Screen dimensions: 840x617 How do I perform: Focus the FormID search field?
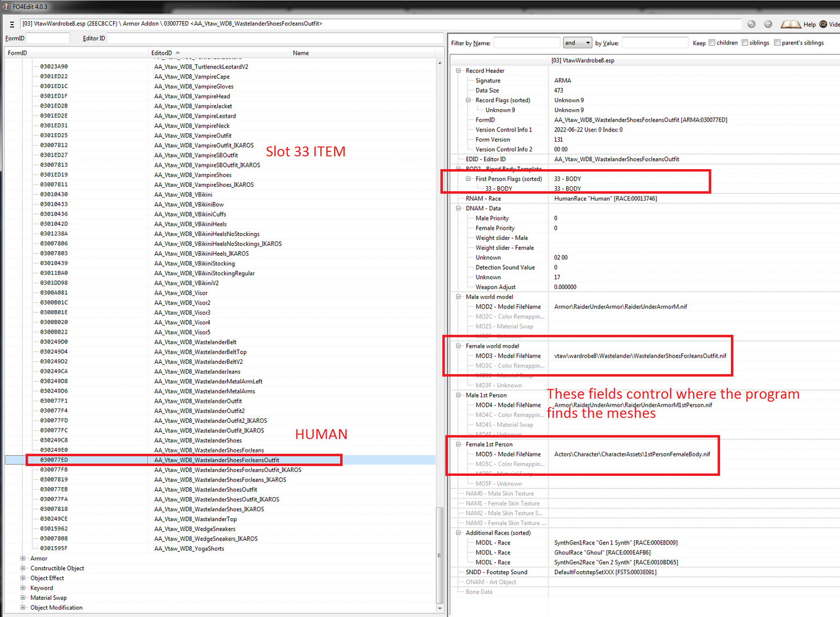[x=48, y=38]
